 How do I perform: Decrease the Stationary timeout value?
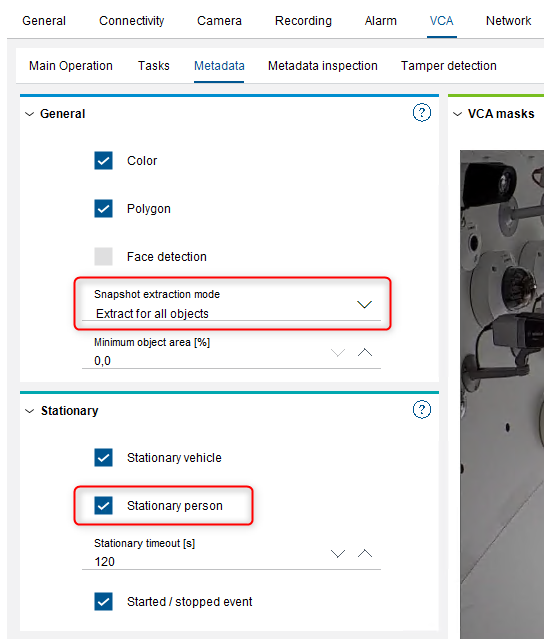[338, 553]
